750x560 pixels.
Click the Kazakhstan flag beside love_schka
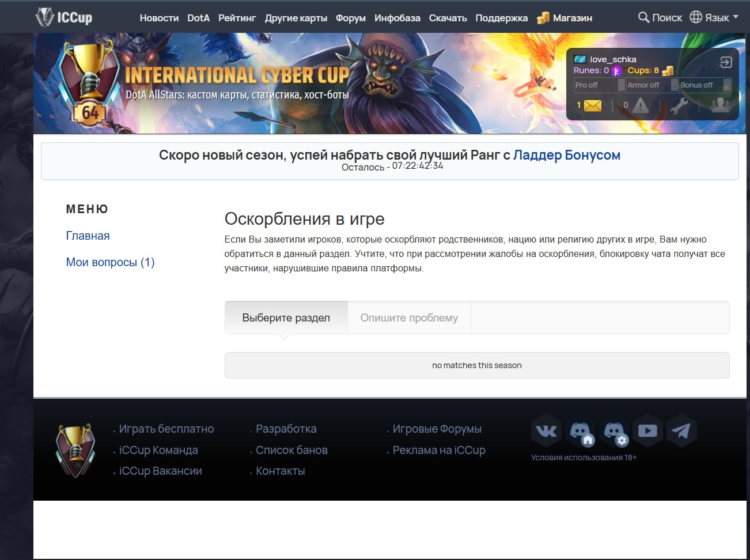[580, 59]
